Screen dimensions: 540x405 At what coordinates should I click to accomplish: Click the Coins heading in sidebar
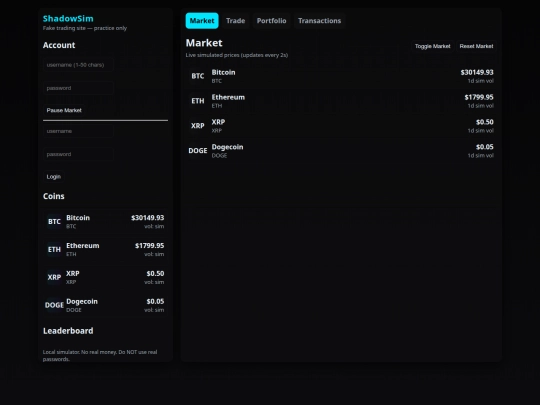54,196
